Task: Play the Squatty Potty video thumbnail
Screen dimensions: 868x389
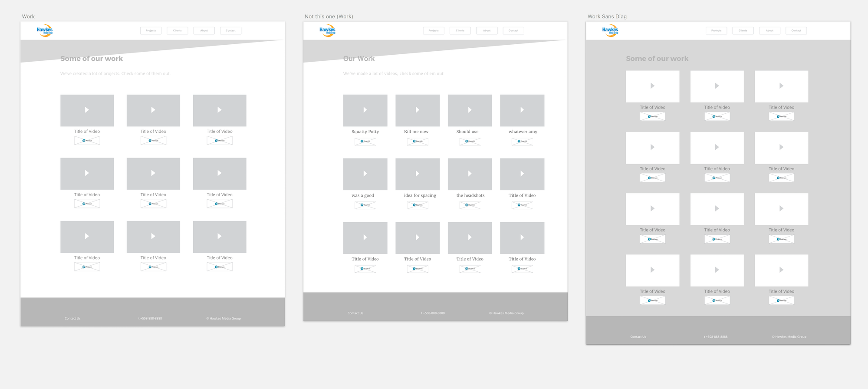Action: tap(365, 110)
